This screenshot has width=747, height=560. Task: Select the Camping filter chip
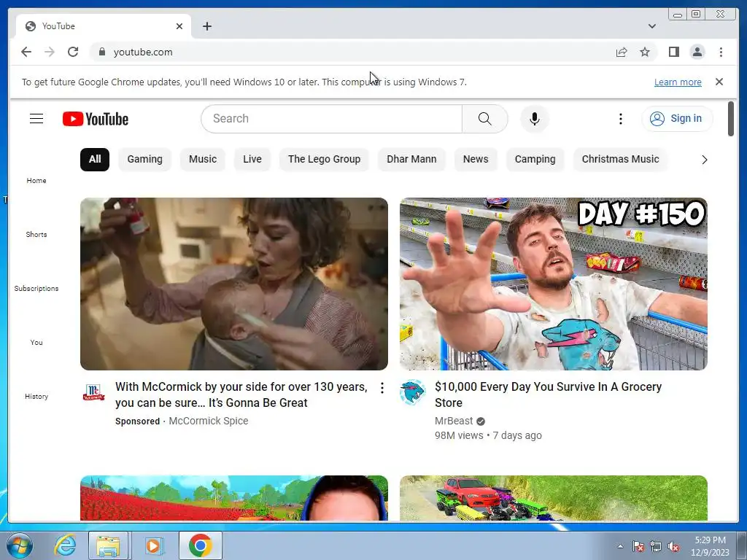click(535, 159)
